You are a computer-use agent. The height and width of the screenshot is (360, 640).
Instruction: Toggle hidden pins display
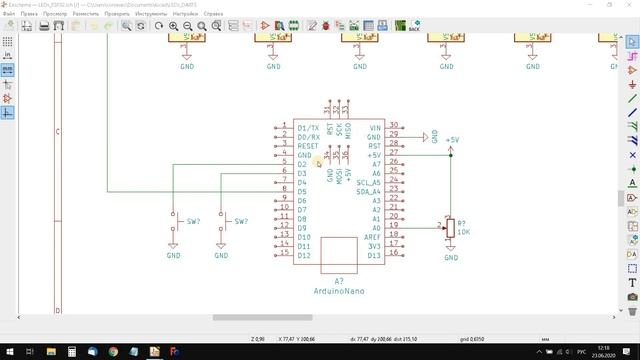tap(7, 98)
